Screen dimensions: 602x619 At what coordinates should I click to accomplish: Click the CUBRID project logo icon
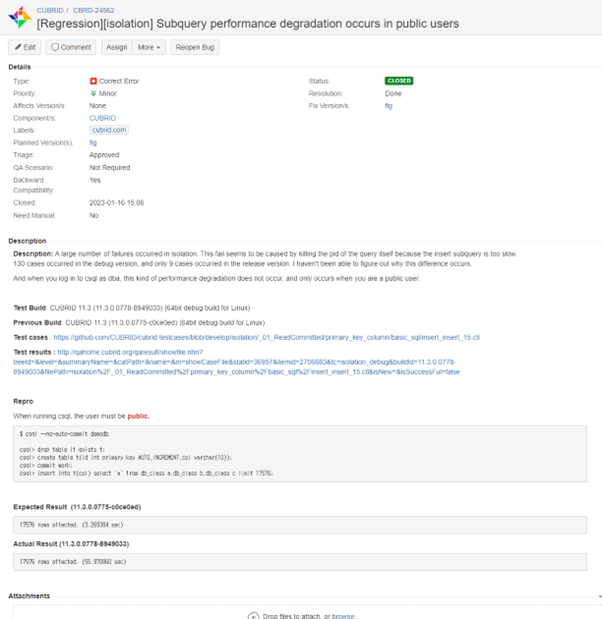19,18
